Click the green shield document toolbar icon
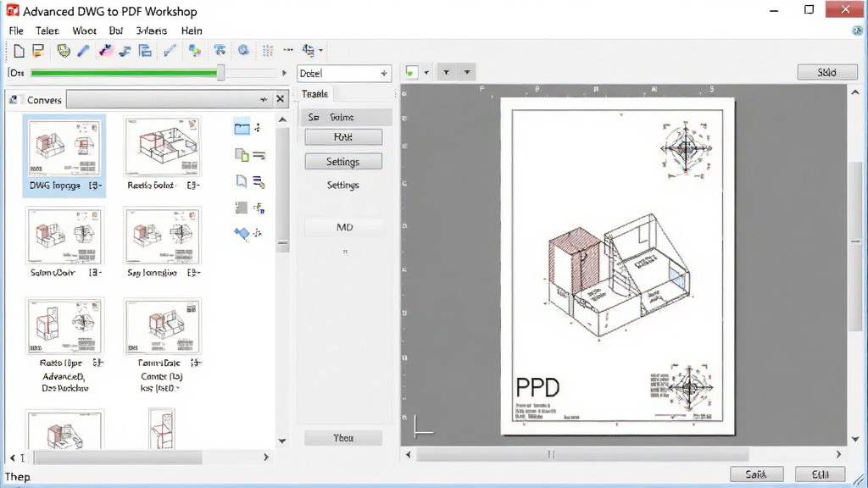 [64, 51]
